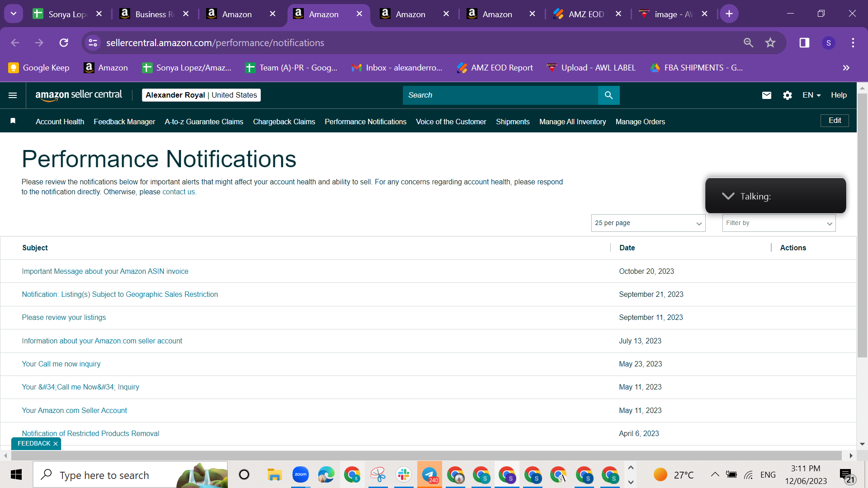Open the contact us link
The height and width of the screenshot is (488, 868).
(x=179, y=192)
